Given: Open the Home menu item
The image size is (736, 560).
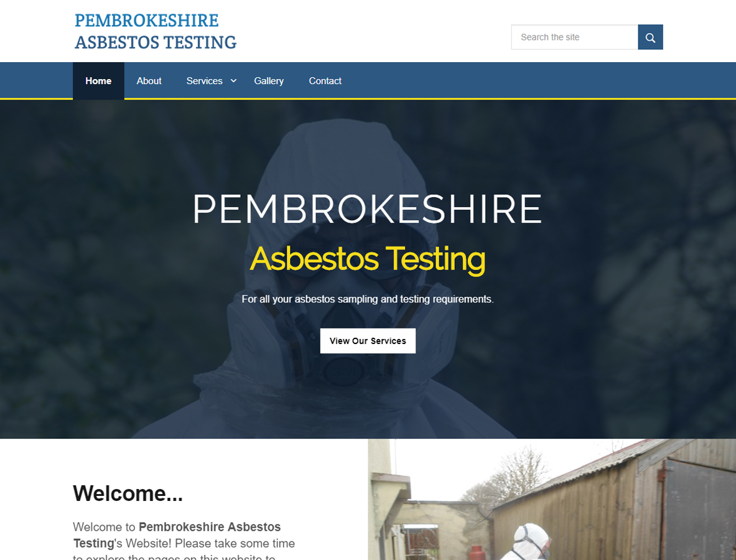Looking at the screenshot, I should [98, 81].
